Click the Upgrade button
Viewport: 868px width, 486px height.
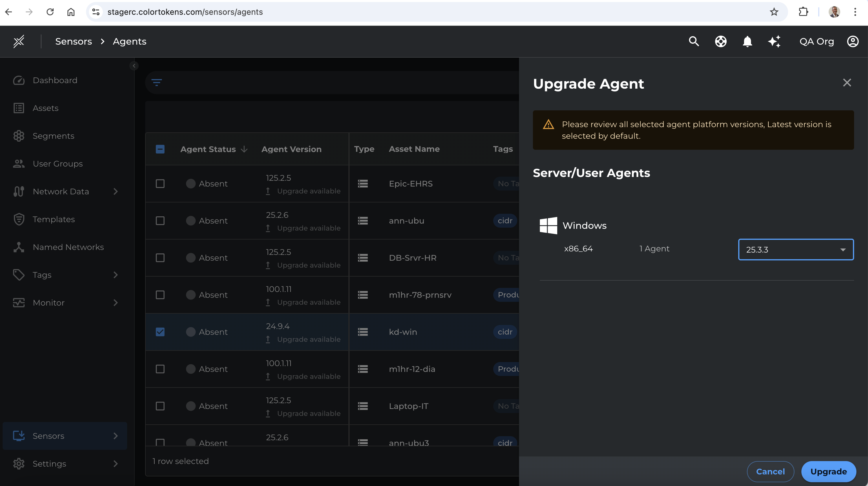point(829,472)
